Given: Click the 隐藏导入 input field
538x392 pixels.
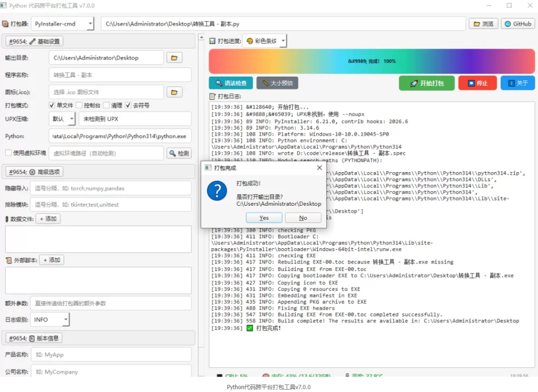Looking at the screenshot, I should pyautogui.click(x=111, y=188).
